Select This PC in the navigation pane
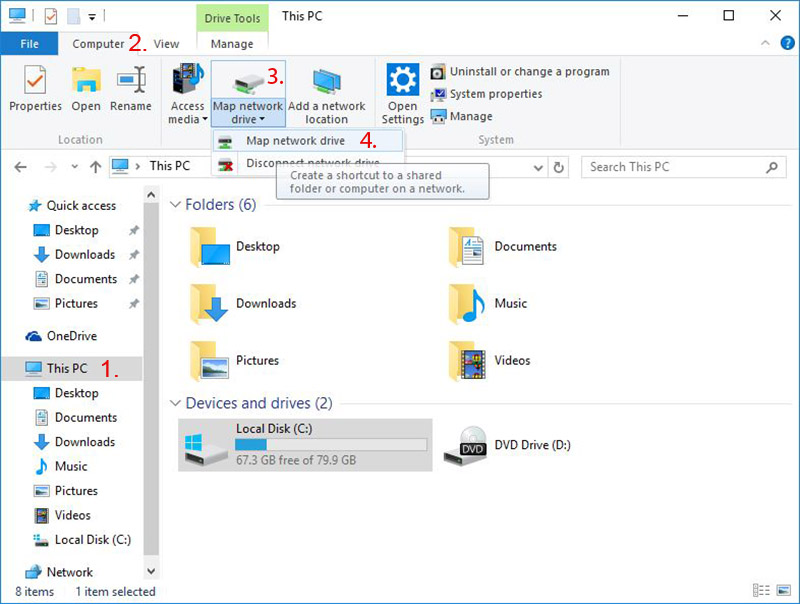The width and height of the screenshot is (800, 604). pos(72,368)
